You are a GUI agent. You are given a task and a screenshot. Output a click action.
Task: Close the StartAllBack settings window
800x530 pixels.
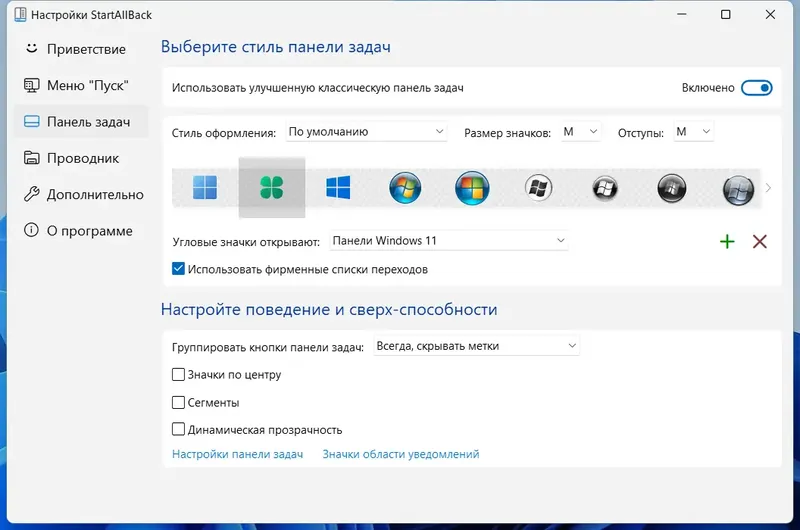770,15
